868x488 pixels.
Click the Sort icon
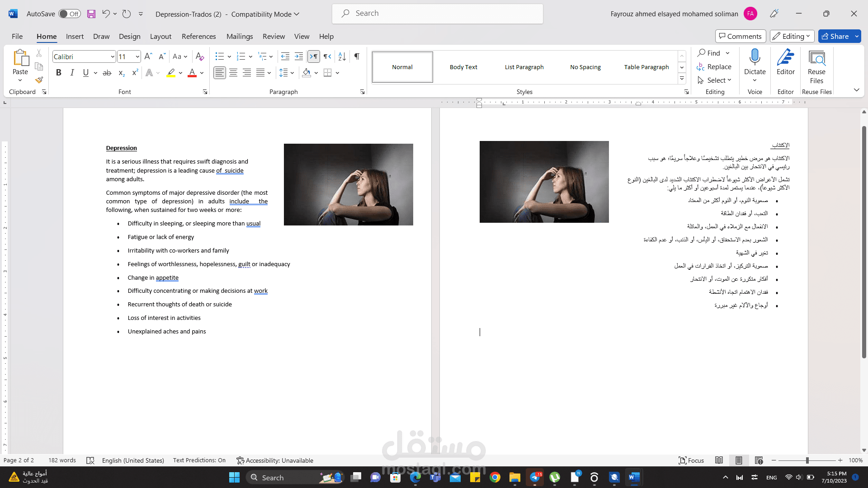[x=342, y=56]
